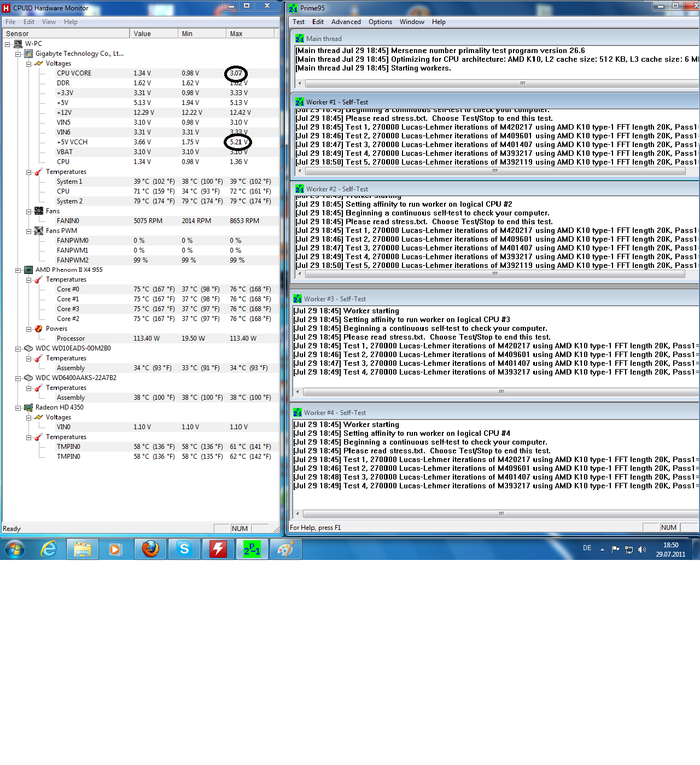
Task: Click the Worker #1 Self-Test window icon
Action: point(300,102)
